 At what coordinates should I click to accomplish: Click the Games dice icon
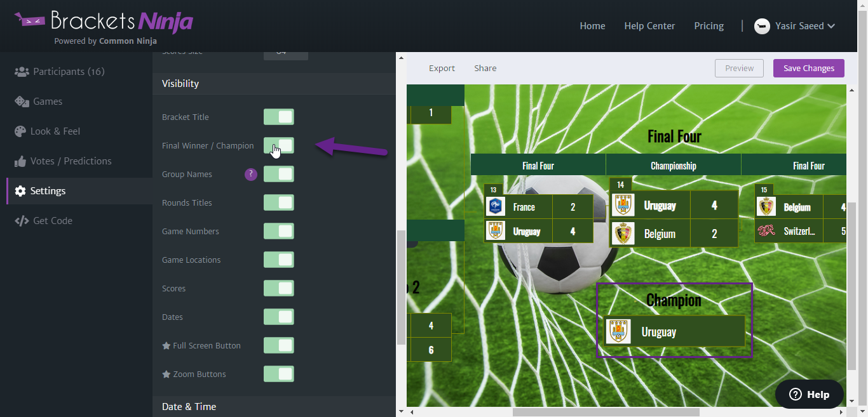pos(22,102)
